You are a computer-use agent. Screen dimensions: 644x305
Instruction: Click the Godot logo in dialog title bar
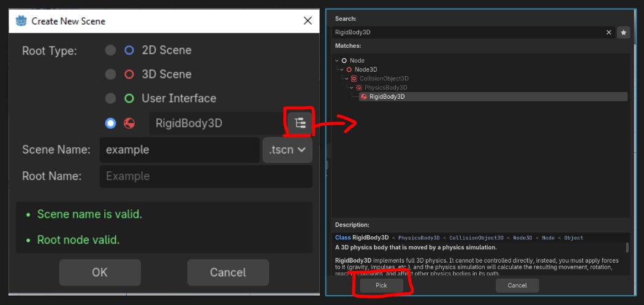(x=21, y=21)
